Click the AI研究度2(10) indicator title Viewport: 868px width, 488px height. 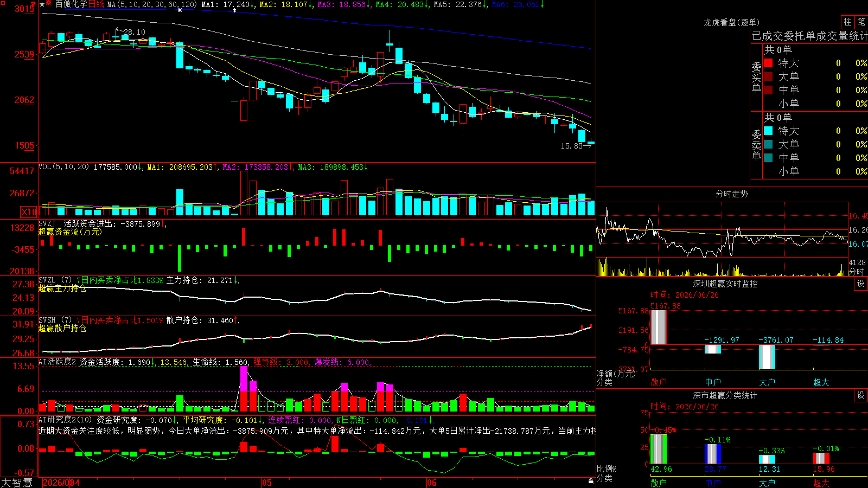click(x=65, y=420)
